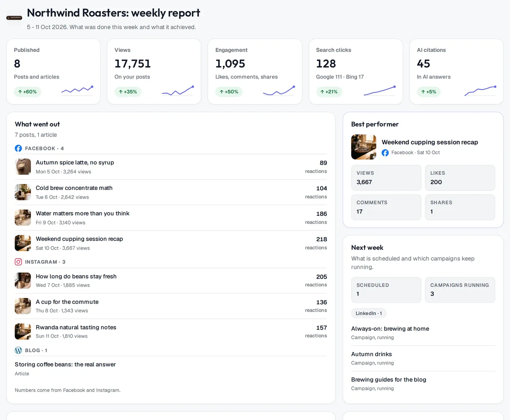Screen dimensions: 510x420
Task: Open How long do beans stay fresh
Action: click(x=171, y=281)
